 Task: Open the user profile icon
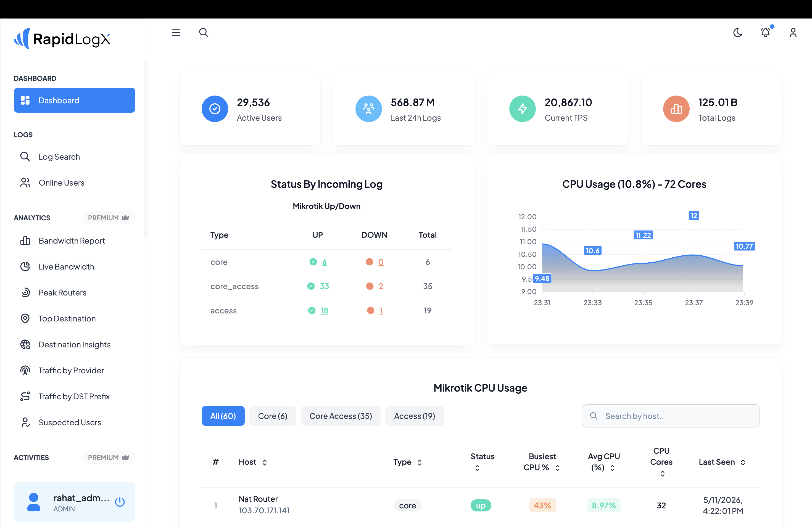pos(793,33)
